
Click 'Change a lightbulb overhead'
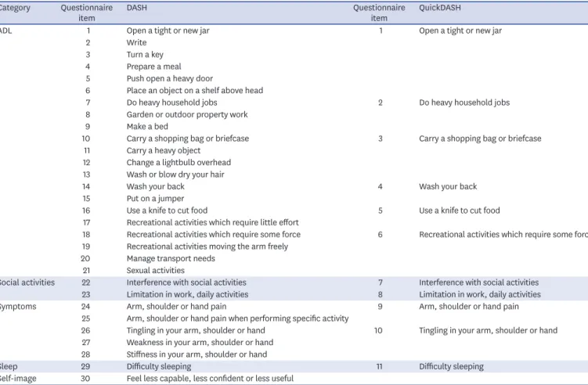tap(179, 162)
